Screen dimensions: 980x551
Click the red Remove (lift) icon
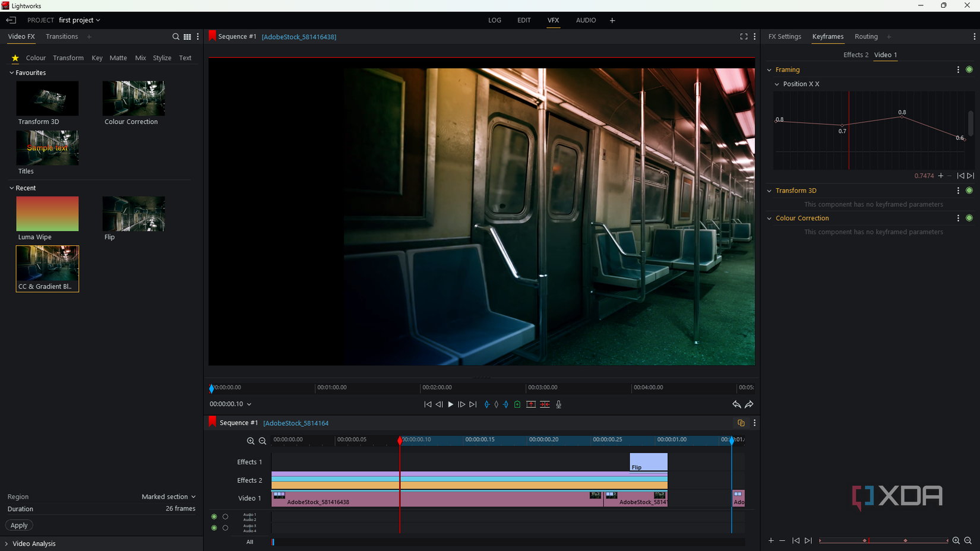(x=531, y=404)
